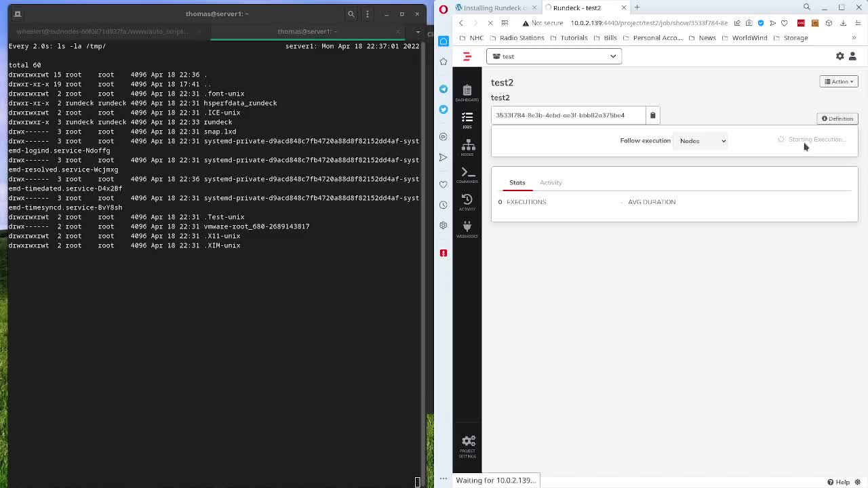This screenshot has height=488, width=868.
Task: Open Telegram in Opera sidebar
Action: [x=443, y=89]
